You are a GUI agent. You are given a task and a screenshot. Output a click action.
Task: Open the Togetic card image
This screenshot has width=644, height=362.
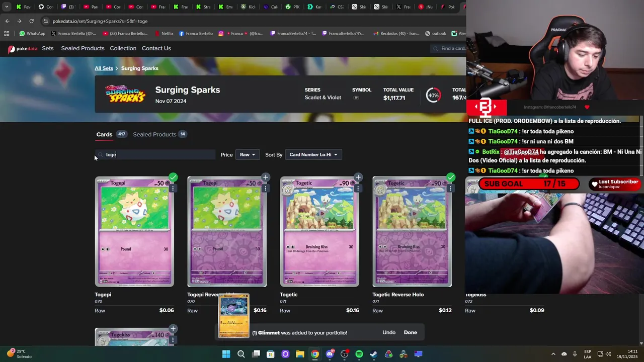tap(319, 232)
